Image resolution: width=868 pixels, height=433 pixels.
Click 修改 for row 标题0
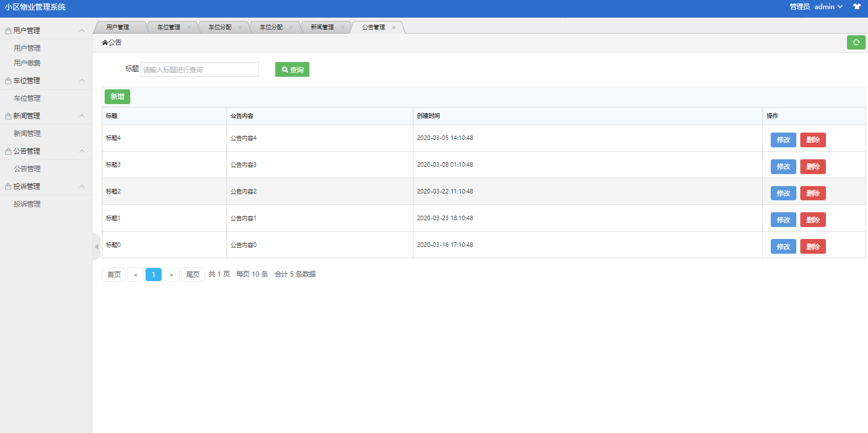(x=783, y=246)
